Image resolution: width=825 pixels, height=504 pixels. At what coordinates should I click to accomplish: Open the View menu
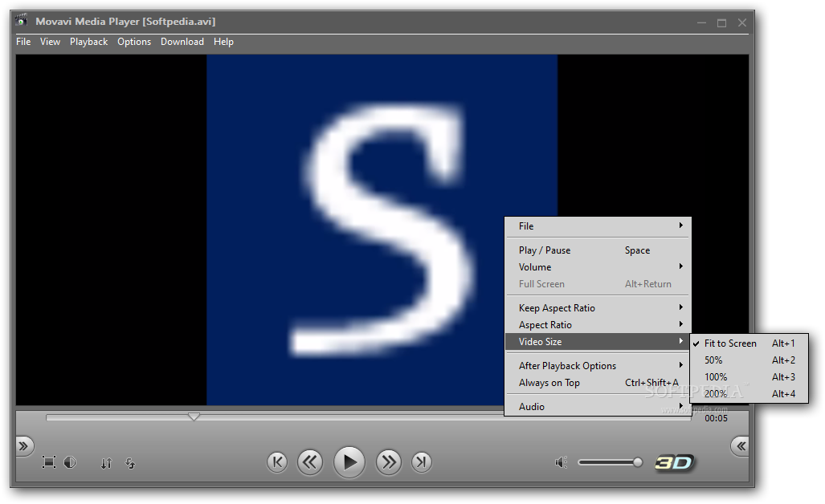pyautogui.click(x=50, y=42)
